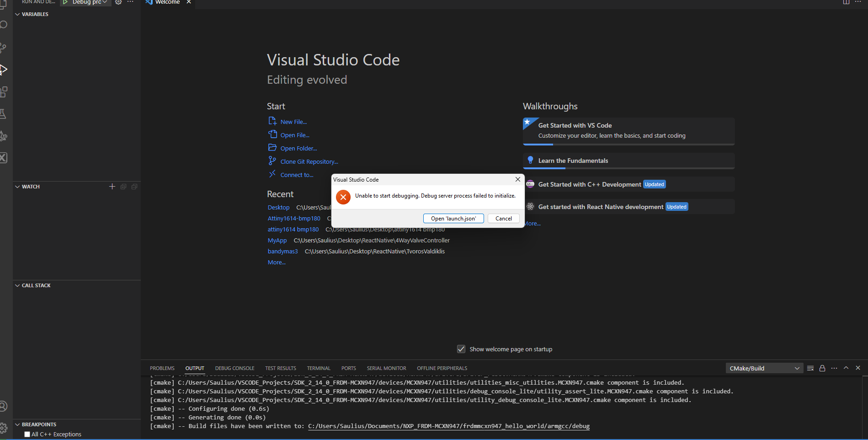Viewport: 868px width, 440px height.
Task: Uncheck Show welcome page on startup
Action: click(461, 349)
